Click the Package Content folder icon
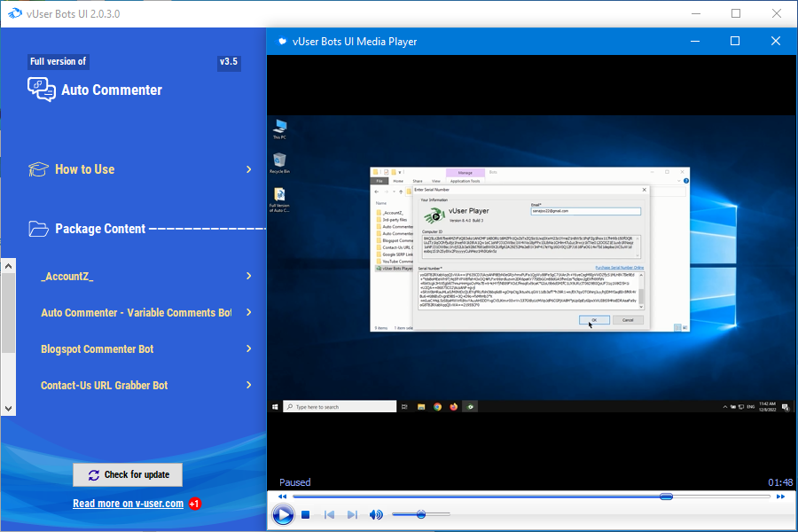 pos(38,229)
